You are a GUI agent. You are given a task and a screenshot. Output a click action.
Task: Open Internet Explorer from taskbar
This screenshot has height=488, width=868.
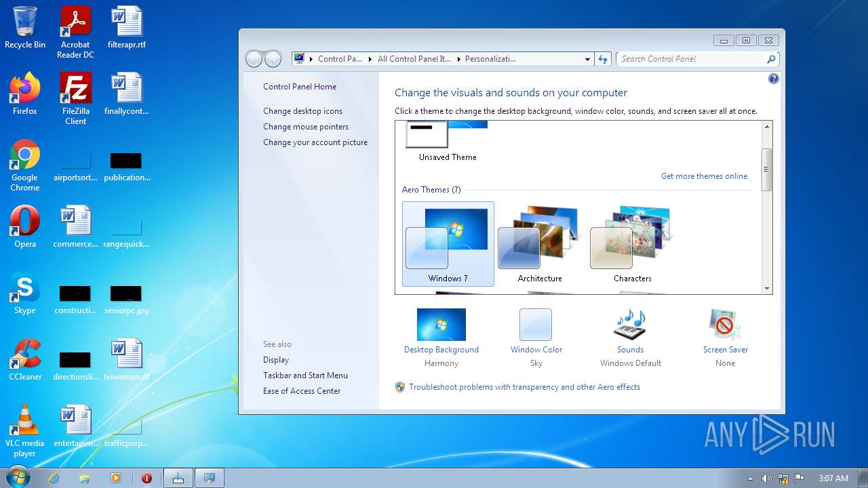pyautogui.click(x=54, y=478)
